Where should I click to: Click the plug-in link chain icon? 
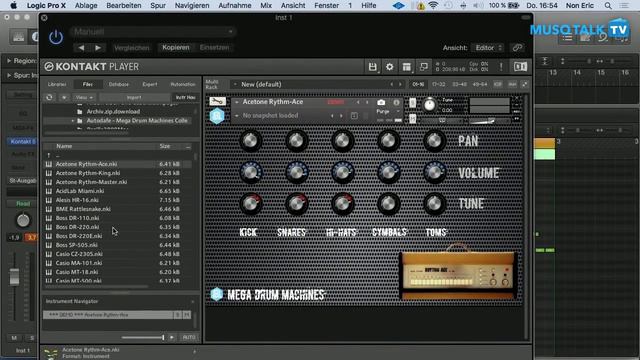[517, 48]
